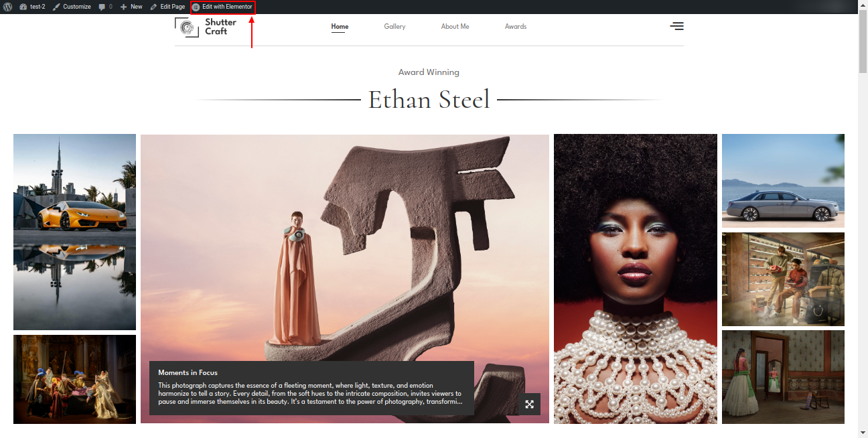This screenshot has height=438, width=868.
Task: Open the classical painting scene photo
Action: pyautogui.click(x=74, y=379)
